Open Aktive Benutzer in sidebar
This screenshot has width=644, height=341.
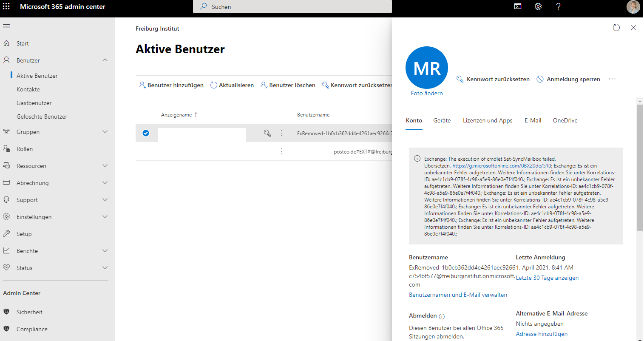[x=37, y=76]
